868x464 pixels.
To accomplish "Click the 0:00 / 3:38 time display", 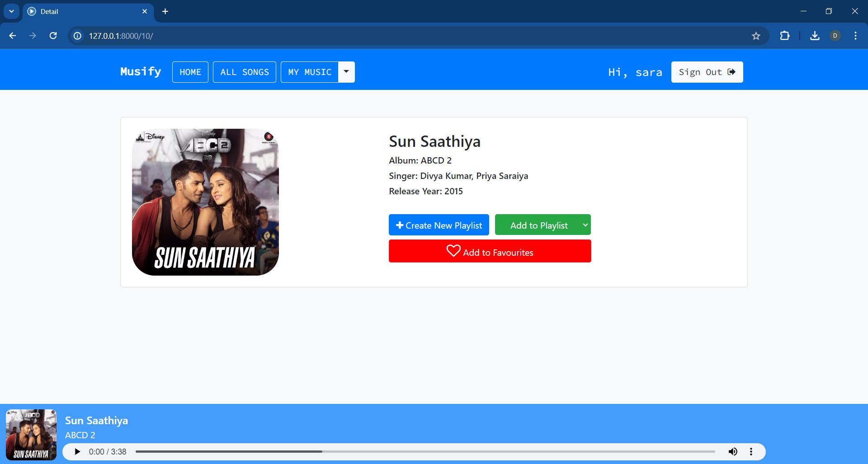I will (x=108, y=452).
